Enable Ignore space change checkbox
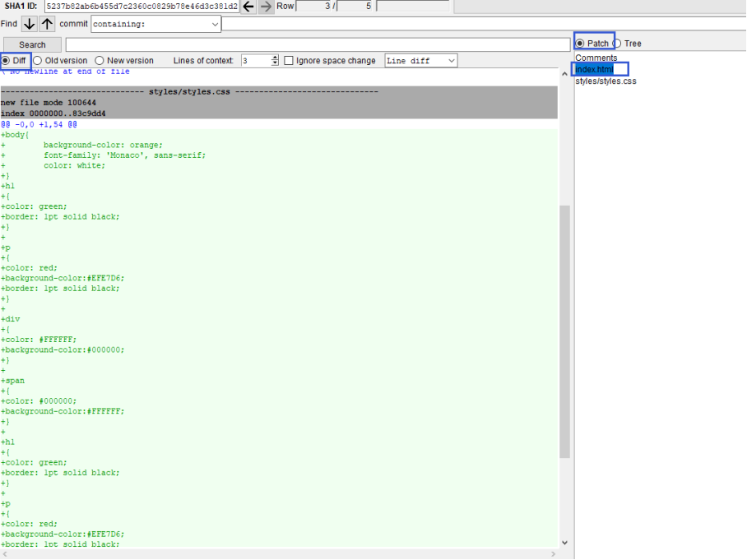Screen dimensions: 747x560 point(289,61)
